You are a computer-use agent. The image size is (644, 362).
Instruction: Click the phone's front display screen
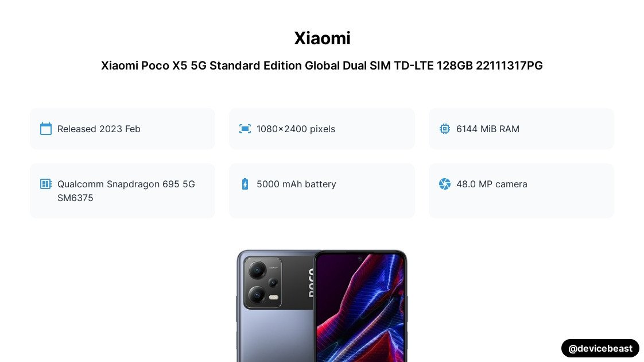point(360,310)
